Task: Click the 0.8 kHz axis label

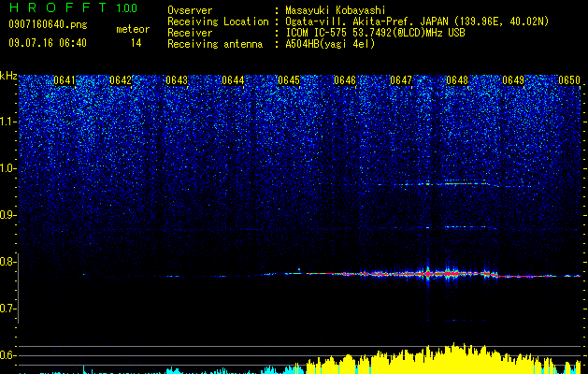Action: [8, 262]
